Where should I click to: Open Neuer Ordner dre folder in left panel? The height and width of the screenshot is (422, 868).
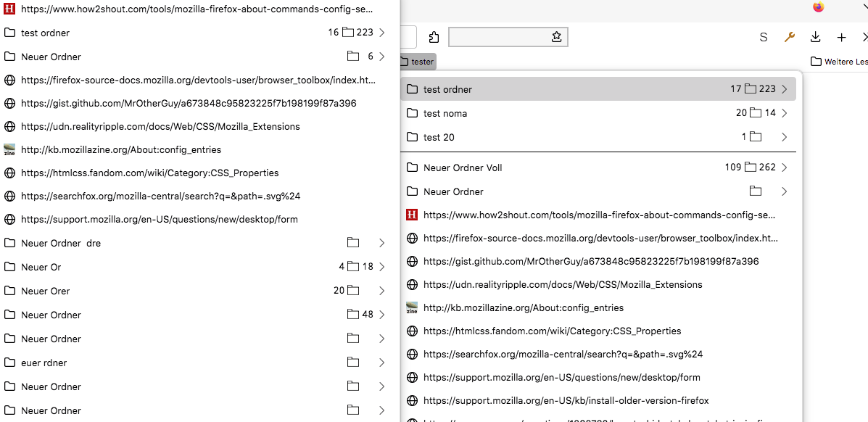(61, 243)
